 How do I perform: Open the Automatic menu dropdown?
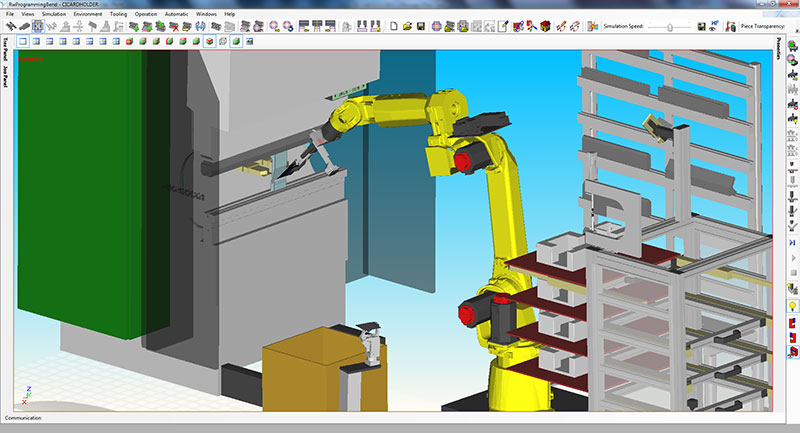176,14
